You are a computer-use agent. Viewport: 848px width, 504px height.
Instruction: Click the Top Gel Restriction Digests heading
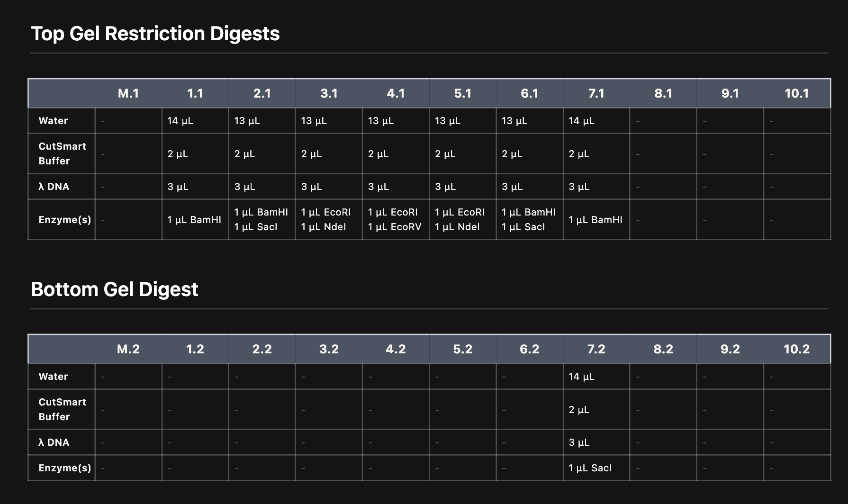click(x=155, y=34)
